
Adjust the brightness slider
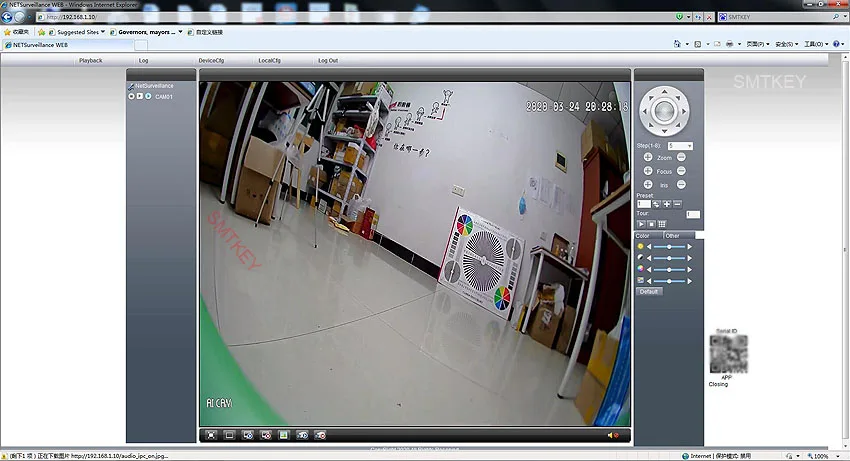point(669,247)
